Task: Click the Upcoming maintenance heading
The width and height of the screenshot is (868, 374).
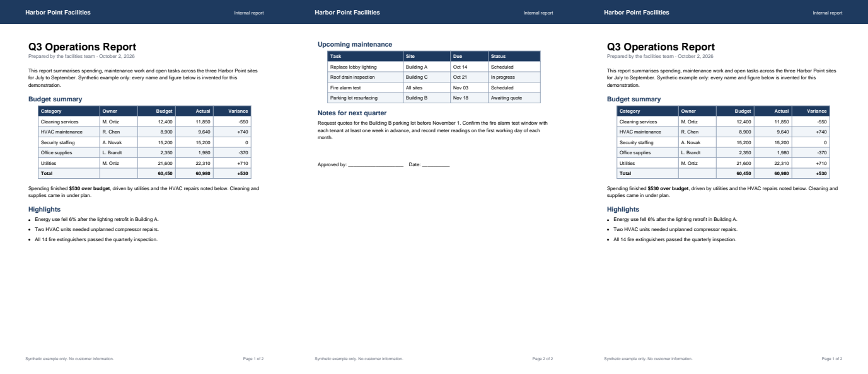Action: click(355, 44)
